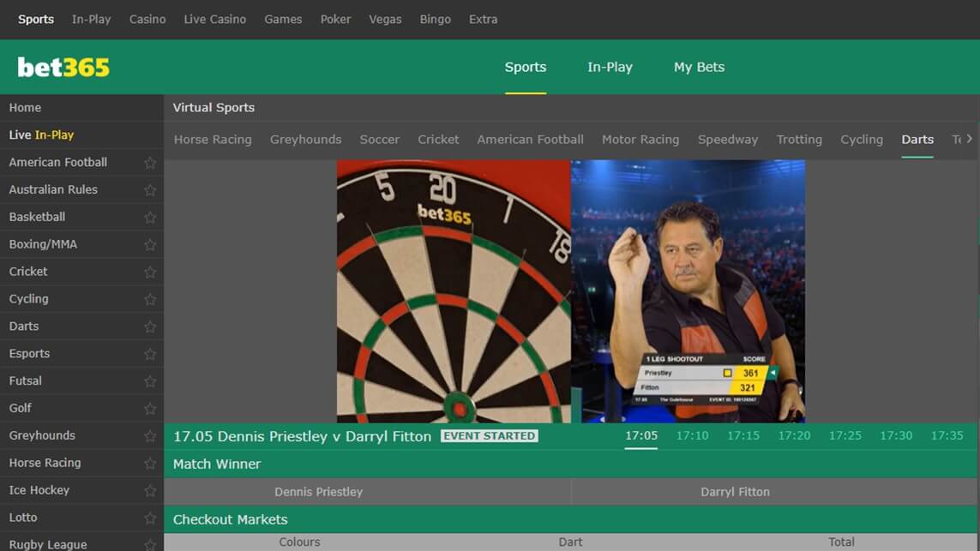980x551 pixels.
Task: Open Live Casino
Action: (x=215, y=20)
